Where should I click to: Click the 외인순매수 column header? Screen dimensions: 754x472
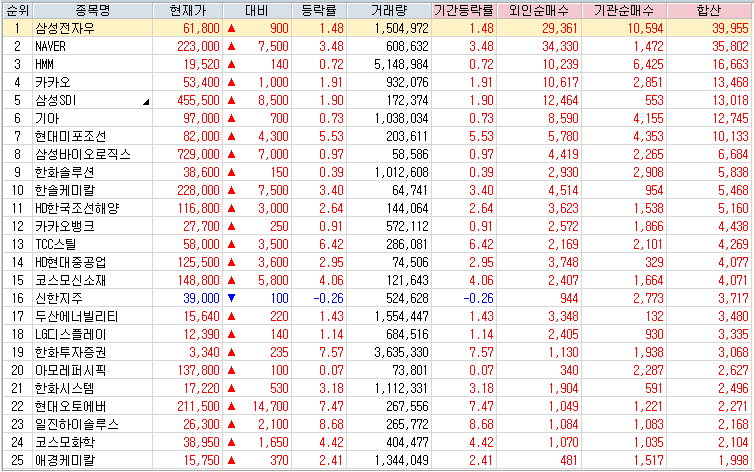tap(539, 10)
